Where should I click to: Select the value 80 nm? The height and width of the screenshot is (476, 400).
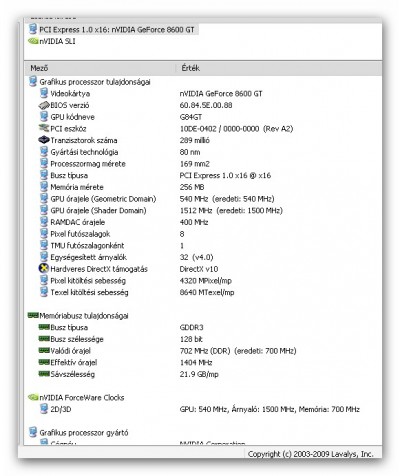[190, 152]
